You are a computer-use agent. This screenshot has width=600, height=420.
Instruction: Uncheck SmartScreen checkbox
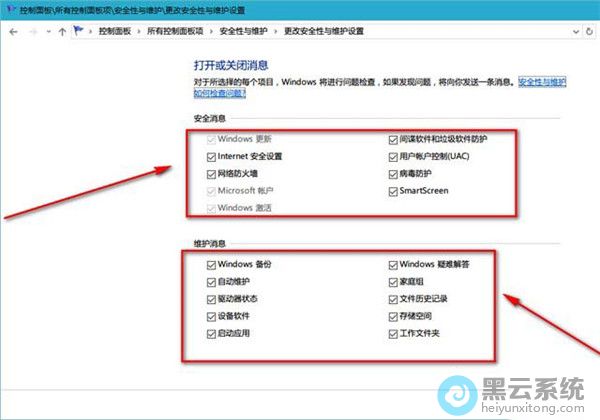392,191
